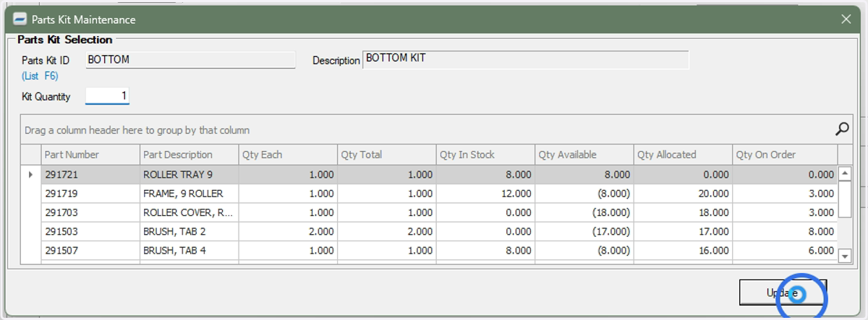Click the Description field BOTTOM KIT

[527, 59]
